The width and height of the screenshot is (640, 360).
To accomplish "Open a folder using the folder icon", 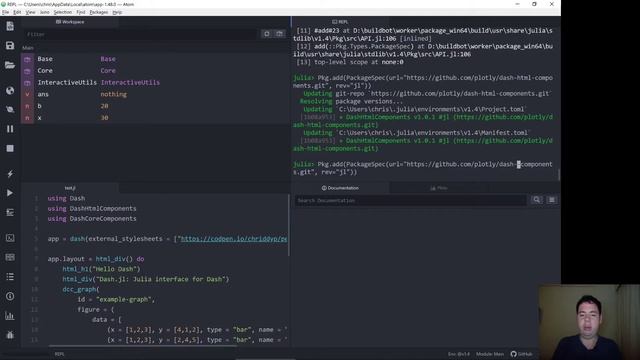I will click(x=10, y=65).
